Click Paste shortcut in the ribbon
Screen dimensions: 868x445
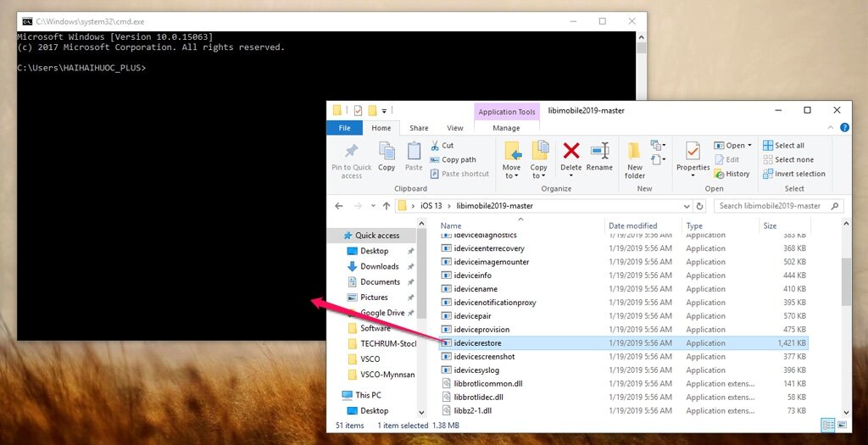coord(459,174)
